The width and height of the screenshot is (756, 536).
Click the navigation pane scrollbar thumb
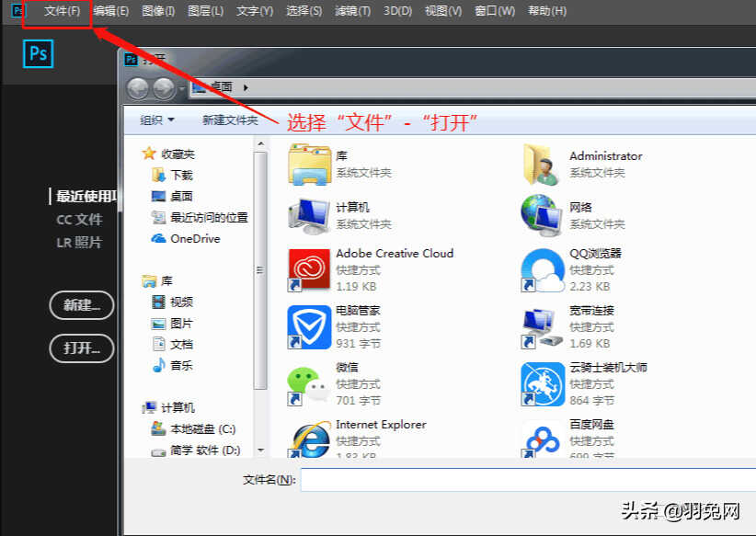261,270
